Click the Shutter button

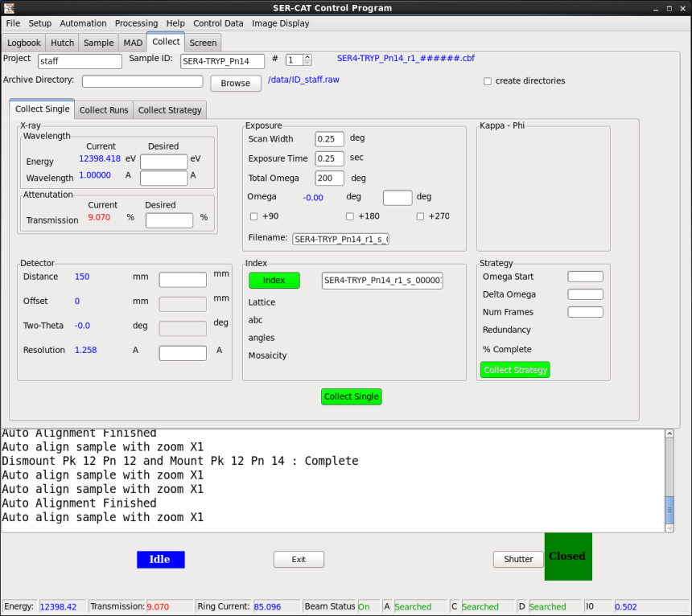tap(518, 559)
